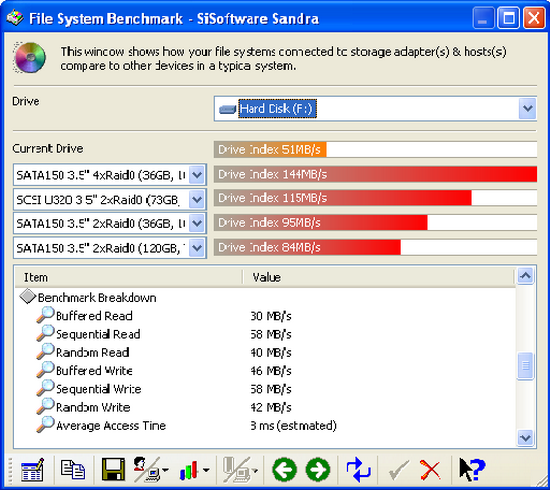Click the copy to clipboard icon
This screenshot has width=550, height=490.
click(73, 469)
